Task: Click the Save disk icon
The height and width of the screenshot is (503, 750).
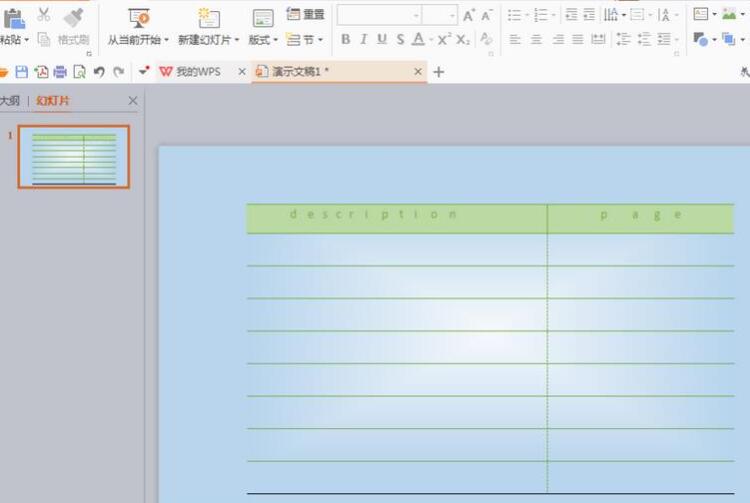Action: pyautogui.click(x=22, y=72)
